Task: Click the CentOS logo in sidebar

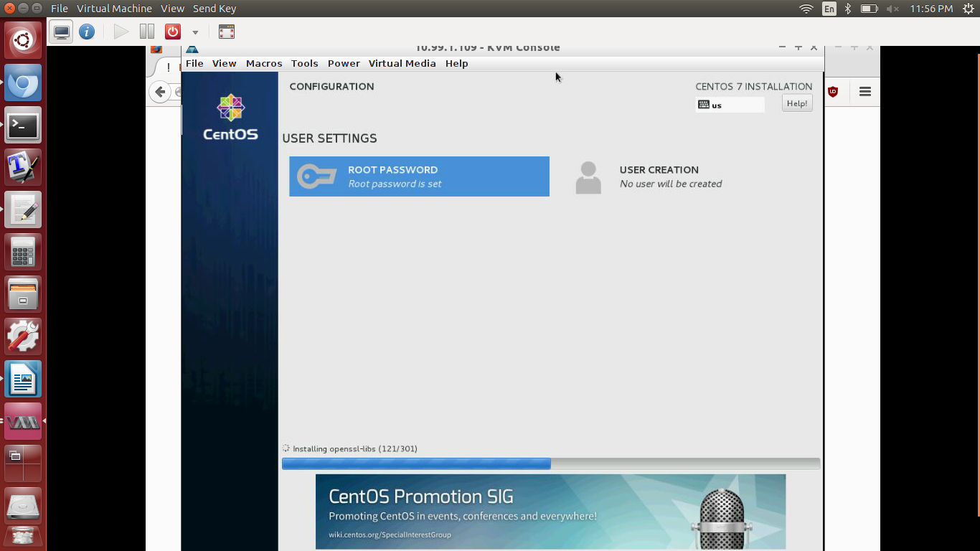Action: click(x=230, y=117)
